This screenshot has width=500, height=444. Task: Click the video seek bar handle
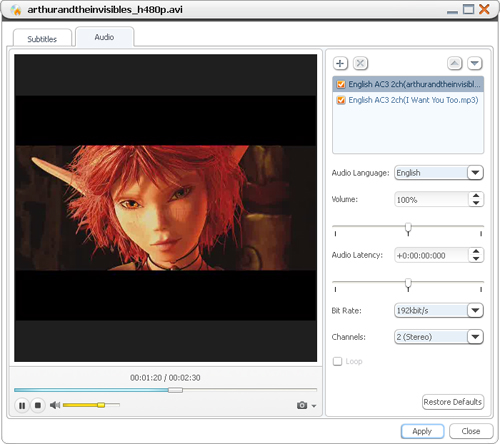pos(175,390)
